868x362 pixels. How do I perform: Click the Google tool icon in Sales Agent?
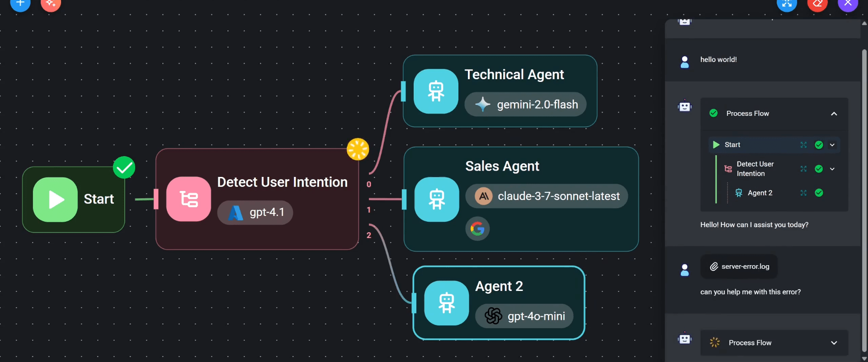tap(477, 229)
